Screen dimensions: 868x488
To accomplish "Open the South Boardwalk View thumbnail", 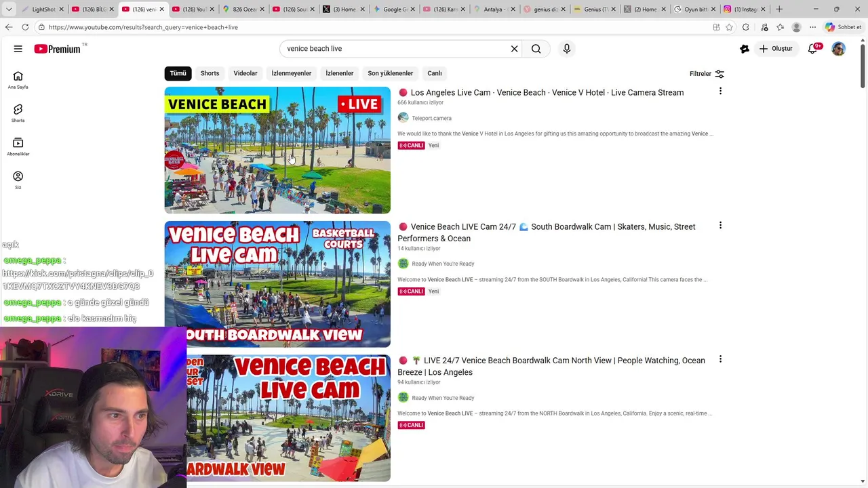I will click(x=277, y=284).
